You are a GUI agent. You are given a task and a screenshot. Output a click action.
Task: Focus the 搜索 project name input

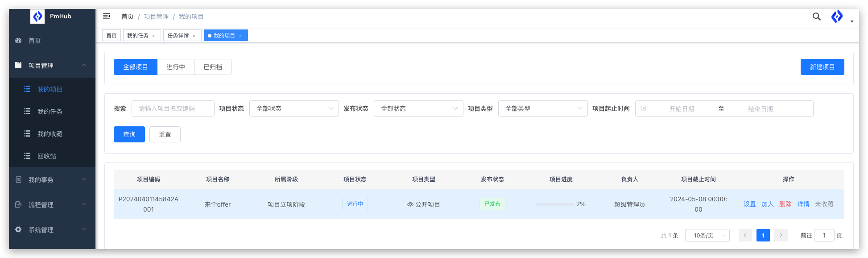point(173,108)
